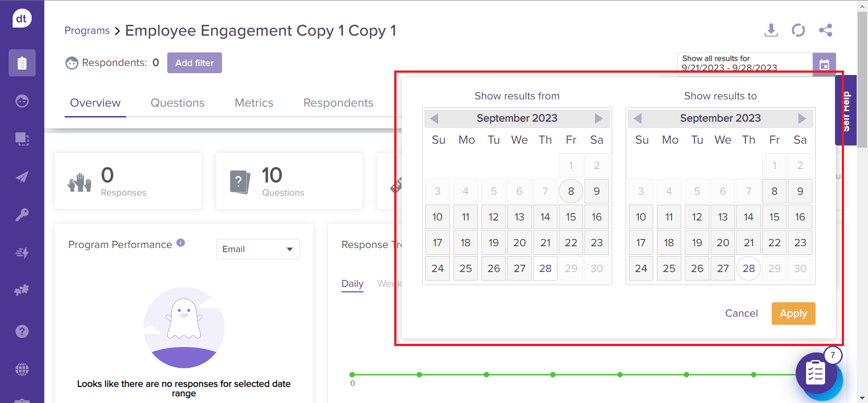The width and height of the screenshot is (868, 403).
Task: Click the share icon at top right
Action: pyautogui.click(x=825, y=30)
